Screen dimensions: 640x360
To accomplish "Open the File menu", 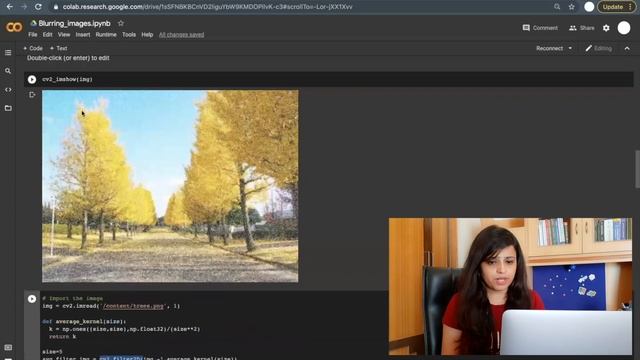I will pos(33,35).
